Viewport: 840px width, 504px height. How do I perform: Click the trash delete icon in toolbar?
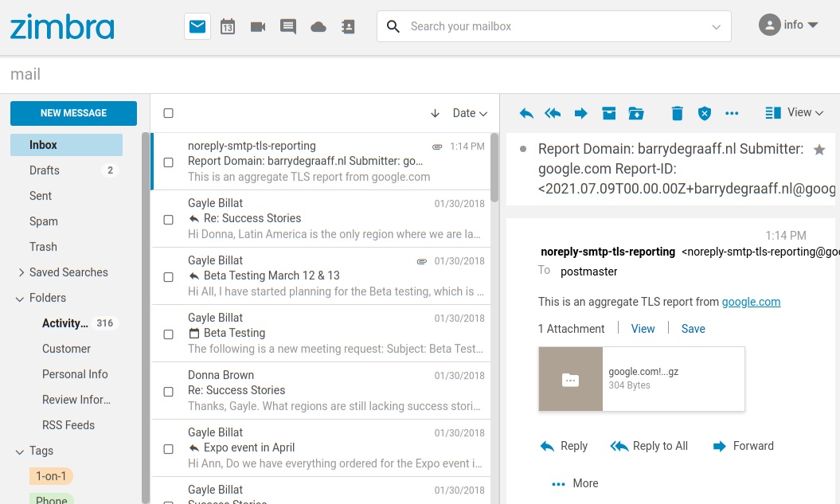click(x=677, y=113)
